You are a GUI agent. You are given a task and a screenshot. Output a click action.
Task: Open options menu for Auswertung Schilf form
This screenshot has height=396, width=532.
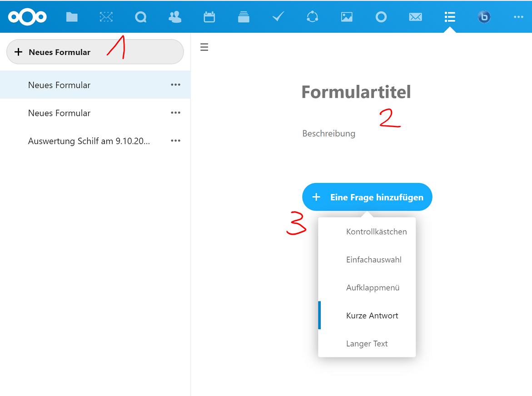(x=175, y=141)
